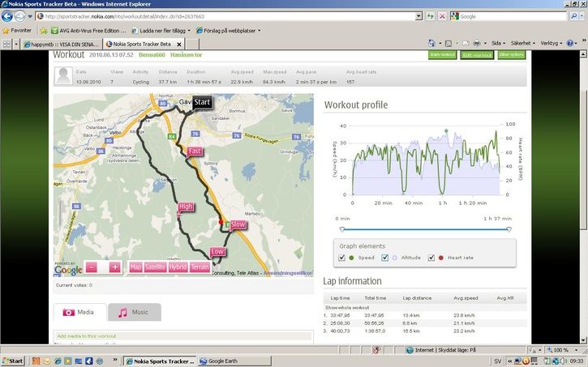
Task: Click the Home icon in the command bar
Action: pos(432,44)
